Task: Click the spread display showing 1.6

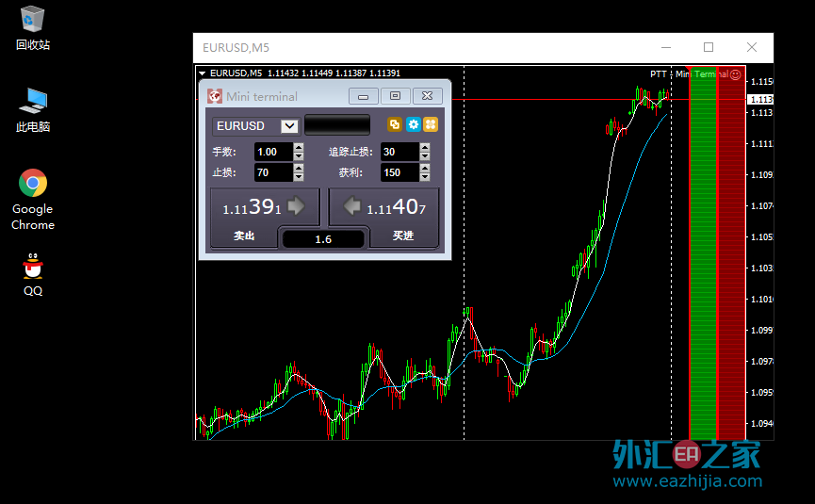Action: pyautogui.click(x=323, y=239)
